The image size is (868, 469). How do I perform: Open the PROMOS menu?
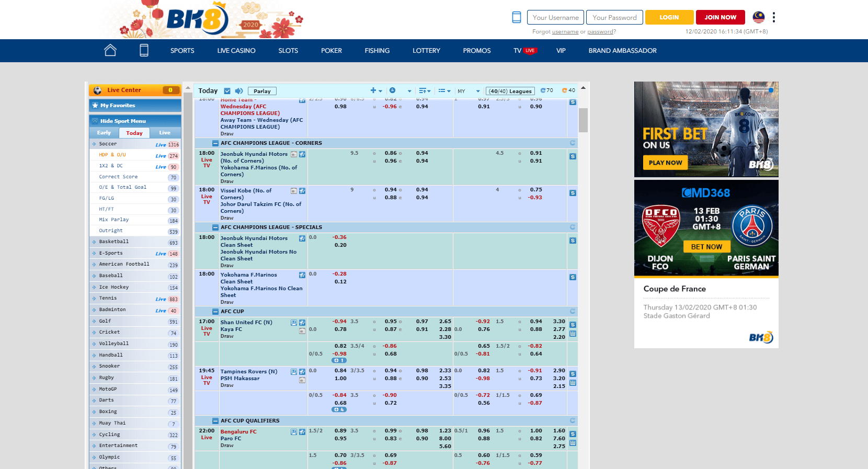(477, 51)
